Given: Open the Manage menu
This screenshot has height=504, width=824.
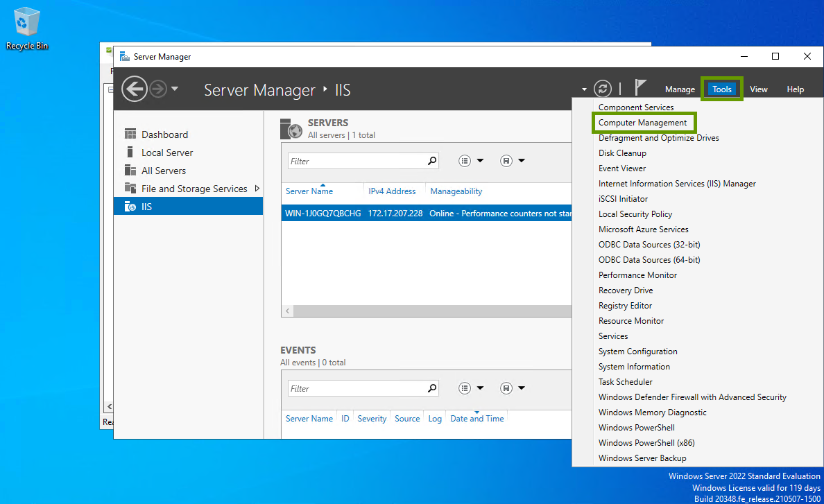Looking at the screenshot, I should click(x=680, y=89).
